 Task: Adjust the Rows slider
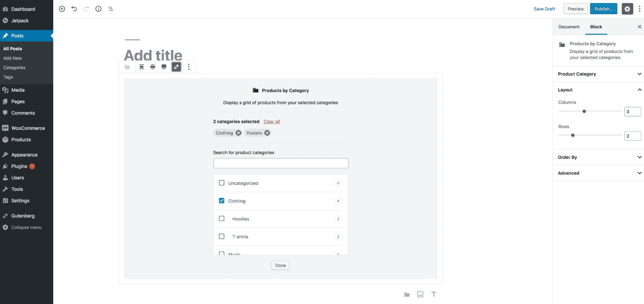click(590, 135)
